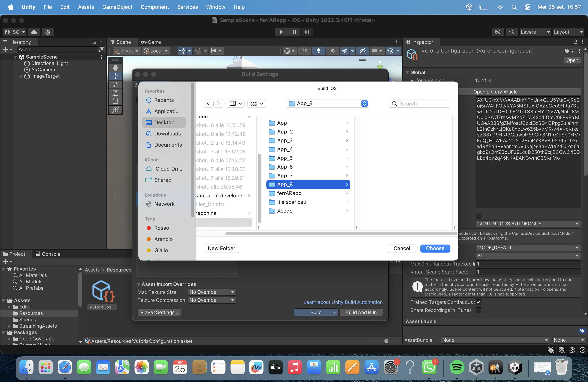
Task: Click Open Library Article button
Action: [495, 92]
